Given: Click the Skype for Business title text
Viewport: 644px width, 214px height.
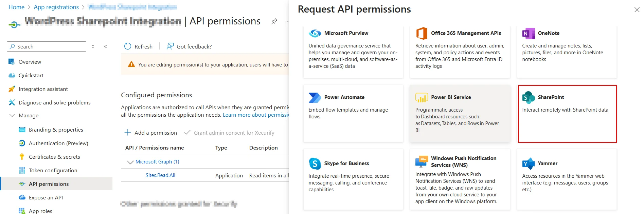Looking at the screenshot, I should point(346,163).
